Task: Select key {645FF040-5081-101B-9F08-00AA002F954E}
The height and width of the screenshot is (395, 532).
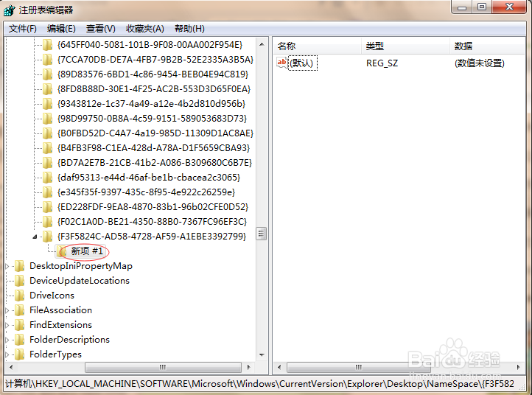Action: tap(150, 45)
